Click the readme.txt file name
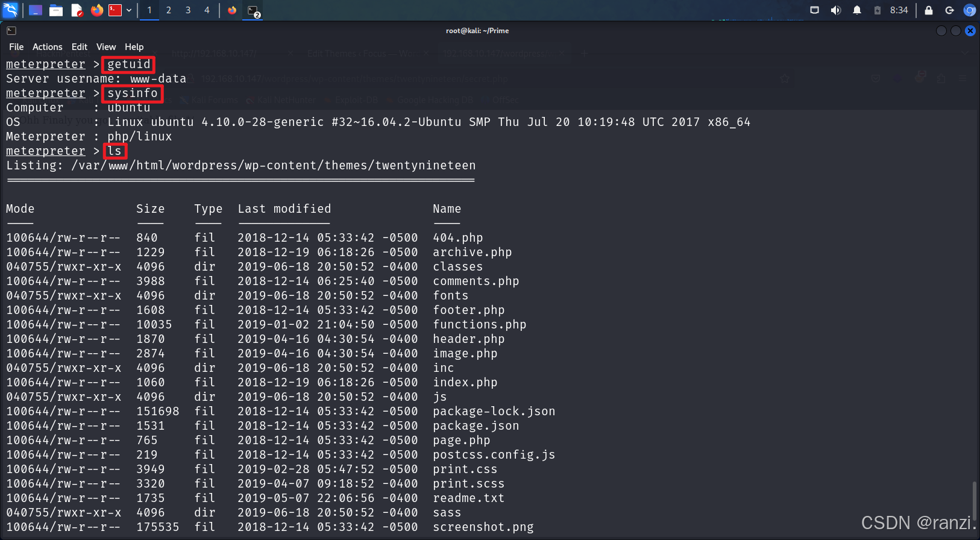 468,498
